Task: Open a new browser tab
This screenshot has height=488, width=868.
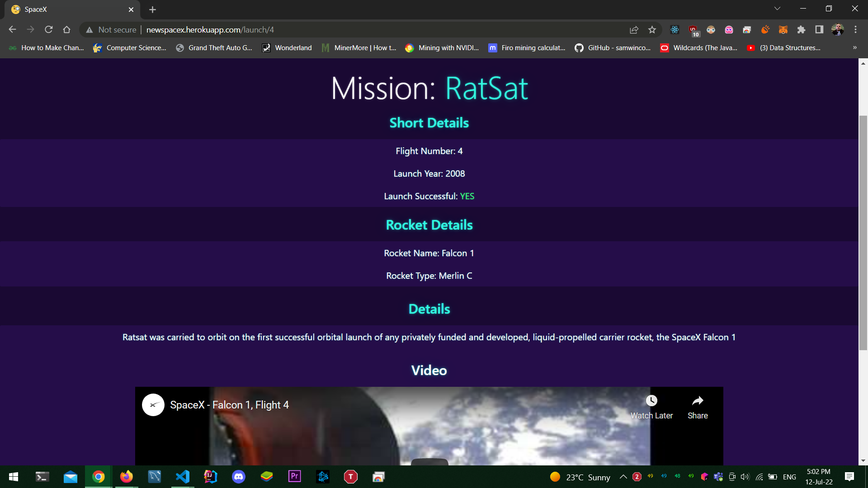Action: coord(152,9)
